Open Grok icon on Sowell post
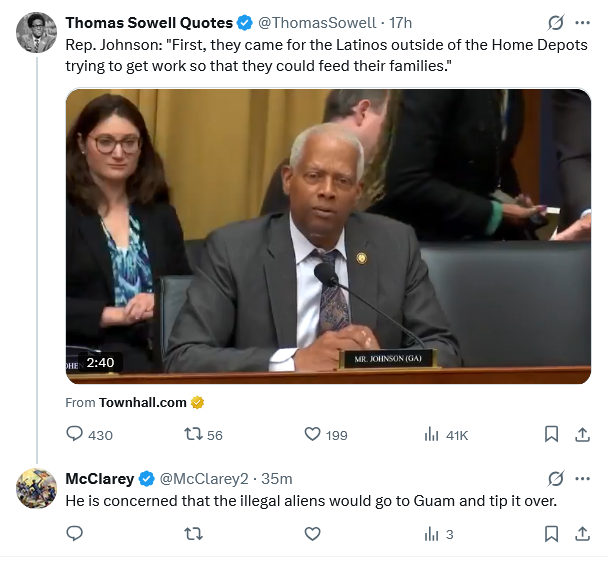The image size is (609, 561). click(x=555, y=22)
